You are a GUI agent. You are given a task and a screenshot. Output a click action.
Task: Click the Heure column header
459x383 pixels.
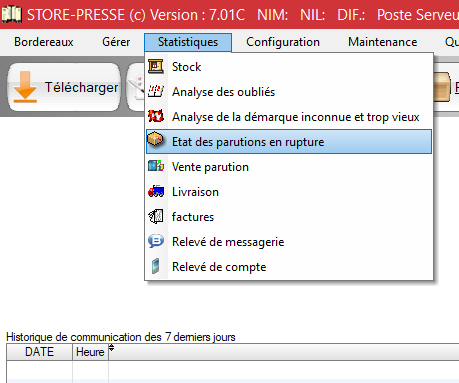point(90,352)
